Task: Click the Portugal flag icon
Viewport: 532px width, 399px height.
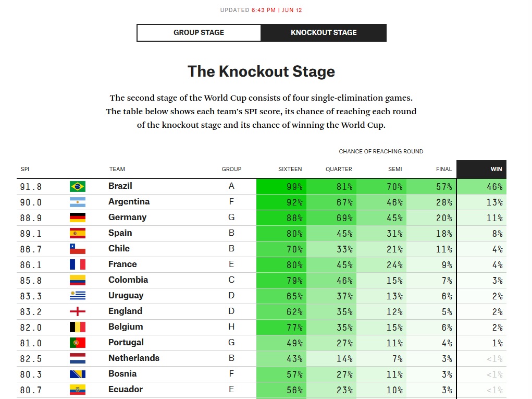Action: (77, 343)
